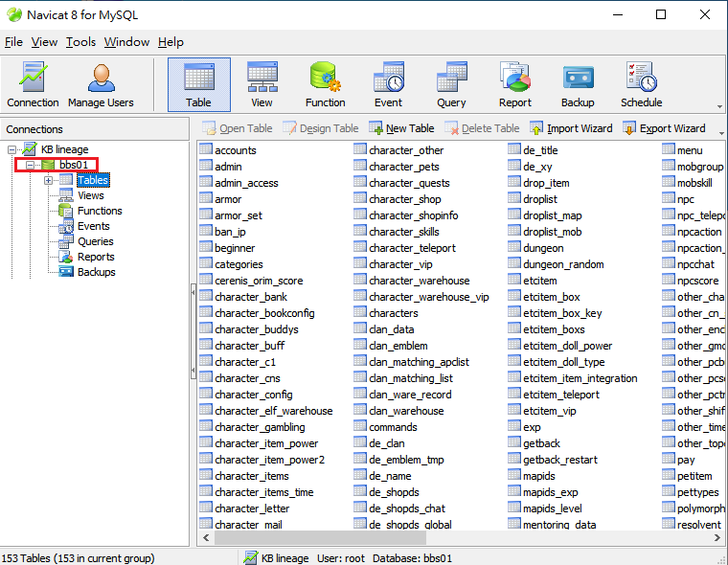Show more main toolbar items via overflow arrow
This screenshot has height=565, width=728.
click(719, 107)
